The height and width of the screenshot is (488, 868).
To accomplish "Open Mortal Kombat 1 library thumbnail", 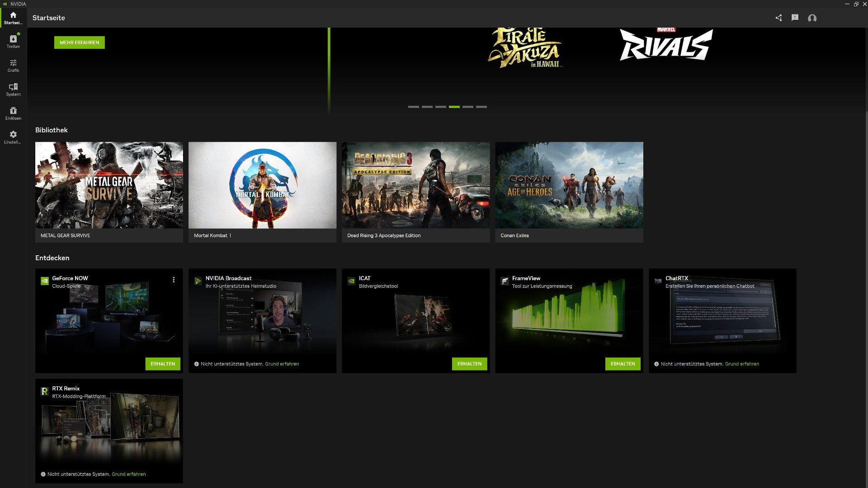I will coord(262,185).
